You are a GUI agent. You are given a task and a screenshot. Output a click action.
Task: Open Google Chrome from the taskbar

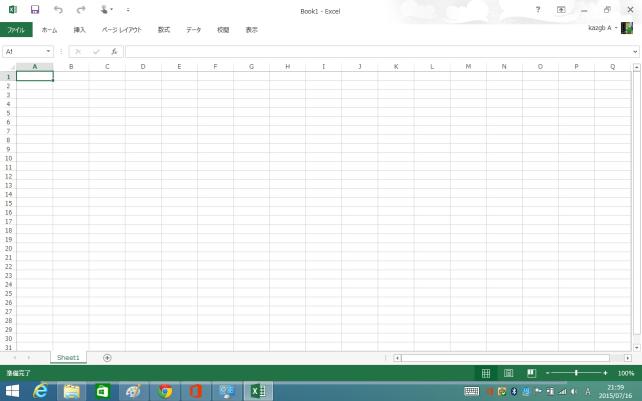tap(165, 392)
